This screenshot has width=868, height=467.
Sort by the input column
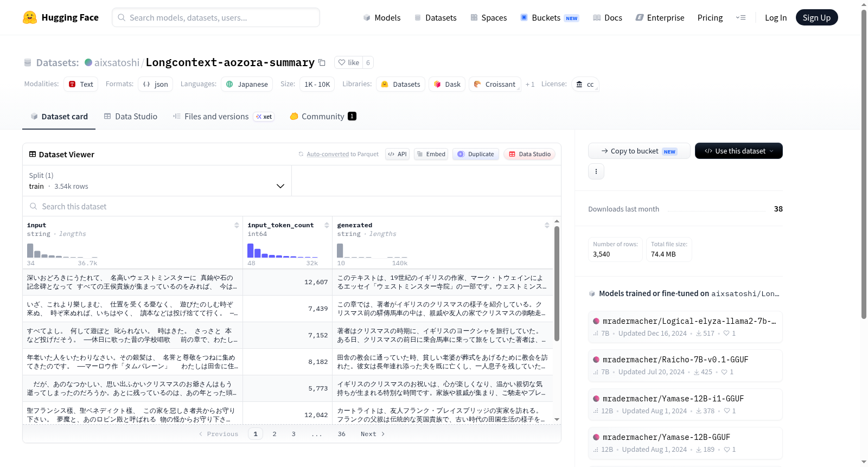tap(237, 225)
